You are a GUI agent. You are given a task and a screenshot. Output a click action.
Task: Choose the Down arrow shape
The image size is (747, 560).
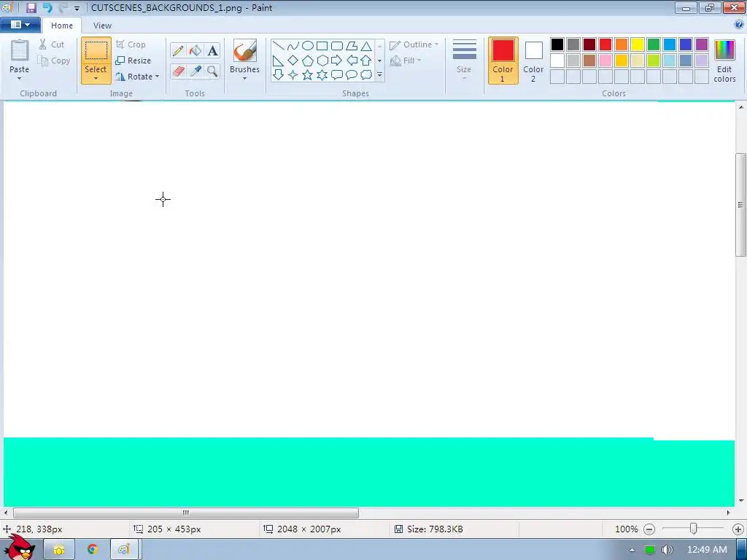[278, 75]
